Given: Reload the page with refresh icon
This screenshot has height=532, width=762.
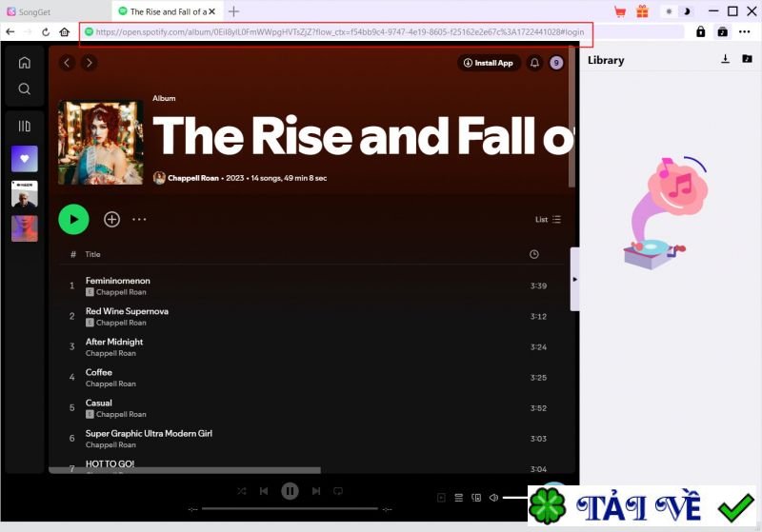Looking at the screenshot, I should [46, 32].
